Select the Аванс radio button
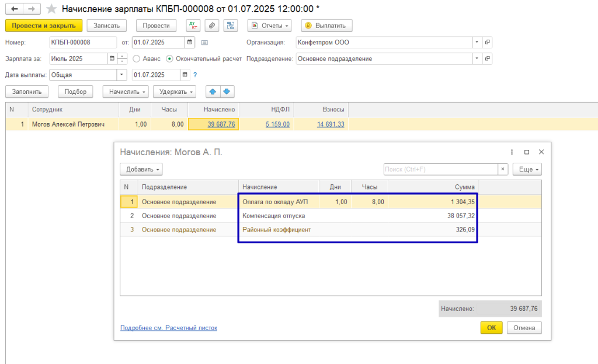The width and height of the screenshot is (598, 364). tap(137, 58)
